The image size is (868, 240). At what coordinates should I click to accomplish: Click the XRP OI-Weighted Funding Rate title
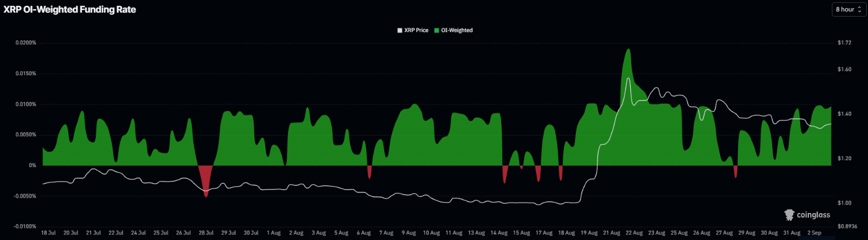click(x=69, y=10)
